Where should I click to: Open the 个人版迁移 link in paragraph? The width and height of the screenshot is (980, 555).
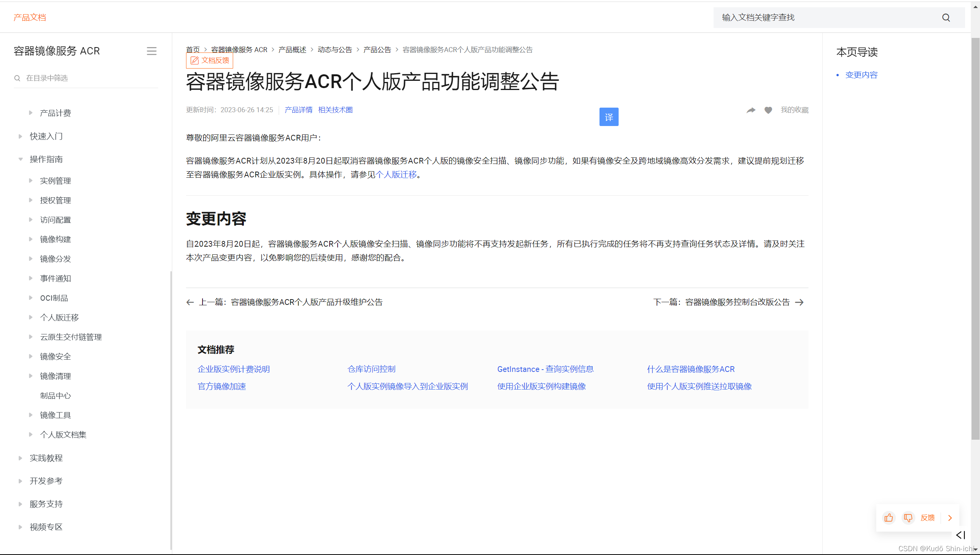(x=396, y=175)
